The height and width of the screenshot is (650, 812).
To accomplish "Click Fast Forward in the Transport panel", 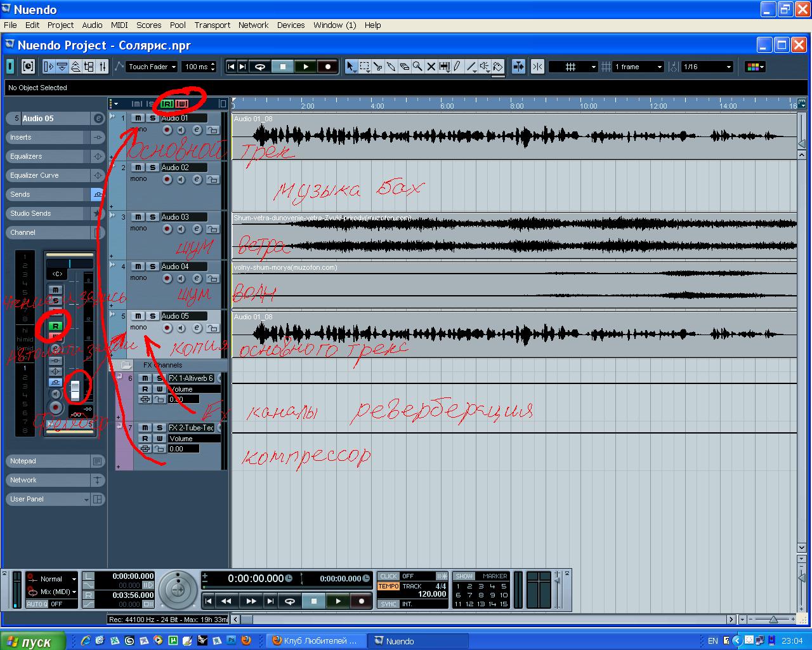I will tap(251, 600).
